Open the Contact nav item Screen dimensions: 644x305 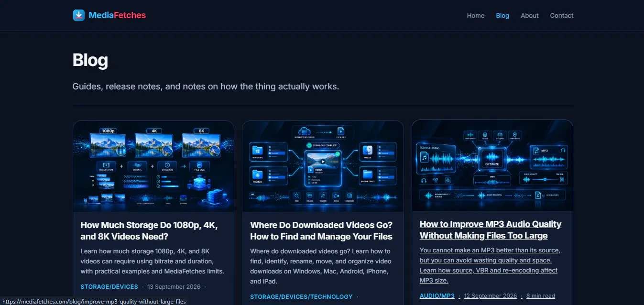tap(561, 15)
